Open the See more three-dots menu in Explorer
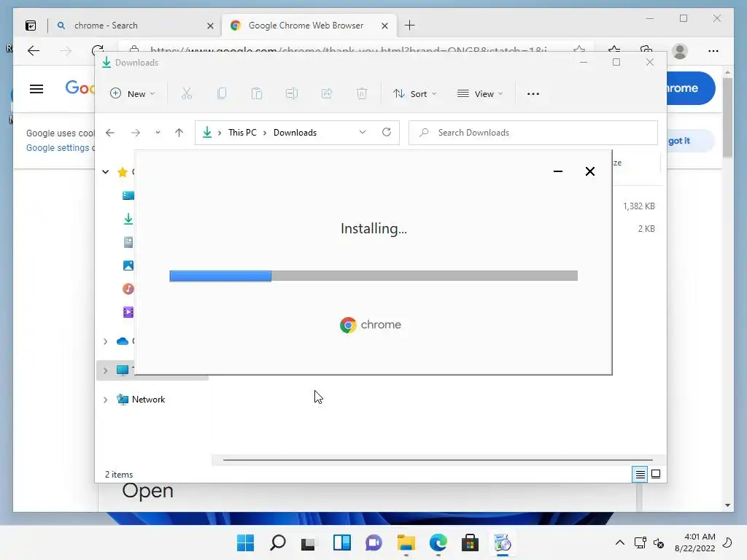The image size is (747, 560). pos(533,94)
